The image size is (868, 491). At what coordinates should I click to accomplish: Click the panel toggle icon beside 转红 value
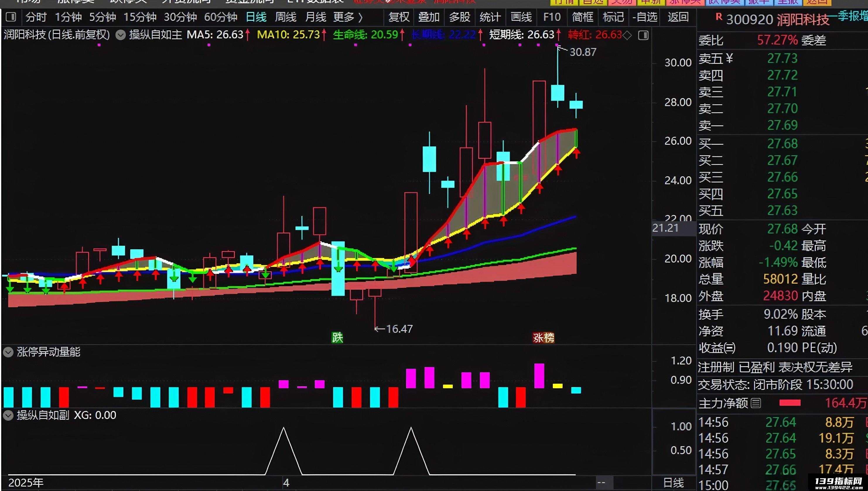[x=643, y=35]
